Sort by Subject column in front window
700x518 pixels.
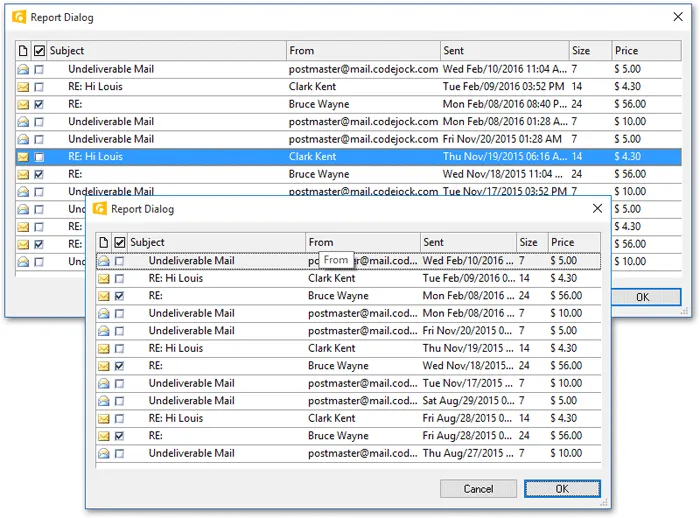(x=217, y=242)
